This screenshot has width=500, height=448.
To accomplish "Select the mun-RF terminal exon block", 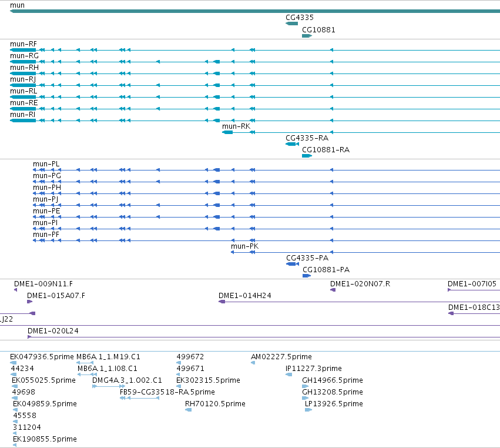I will [23, 50].
